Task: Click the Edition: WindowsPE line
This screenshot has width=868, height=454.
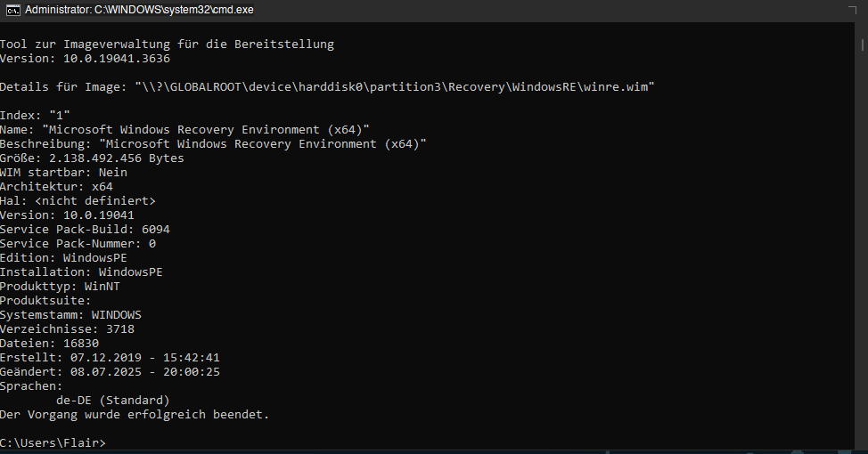Action: (x=63, y=257)
